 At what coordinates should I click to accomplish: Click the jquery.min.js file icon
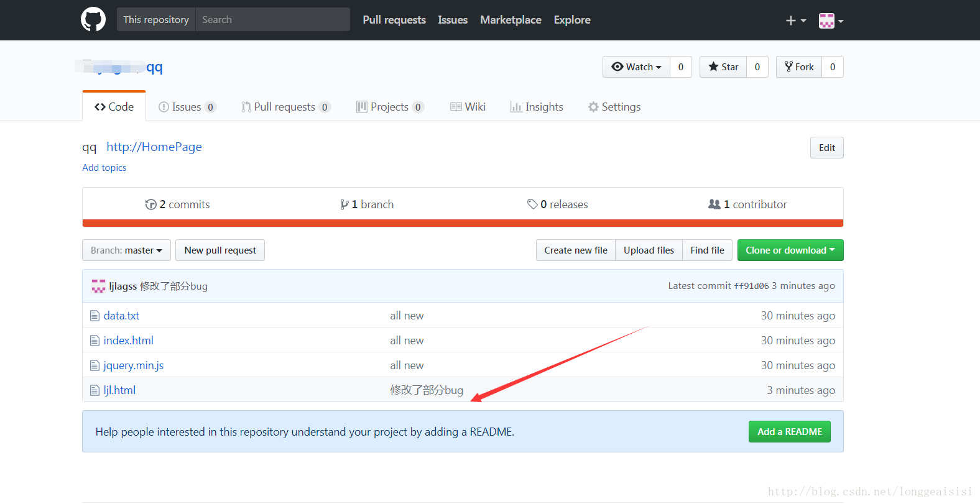click(x=95, y=365)
